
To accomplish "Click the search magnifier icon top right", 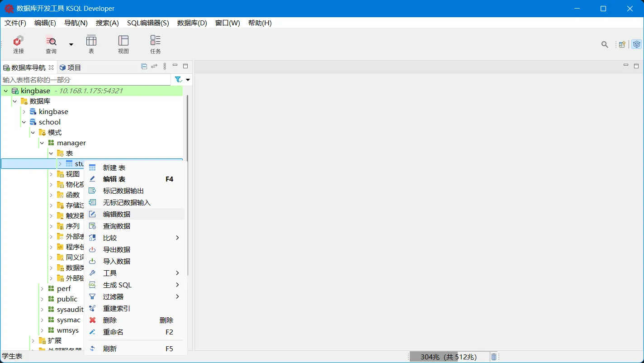I will point(605,44).
